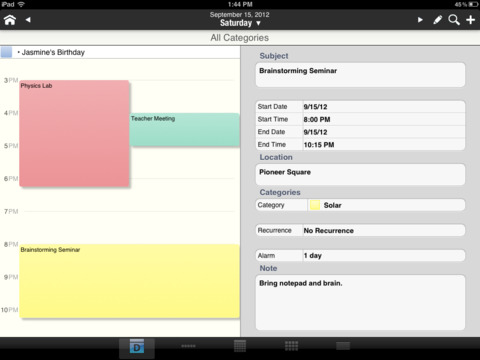
Task: Select the Physics Lab event
Action: [74, 133]
